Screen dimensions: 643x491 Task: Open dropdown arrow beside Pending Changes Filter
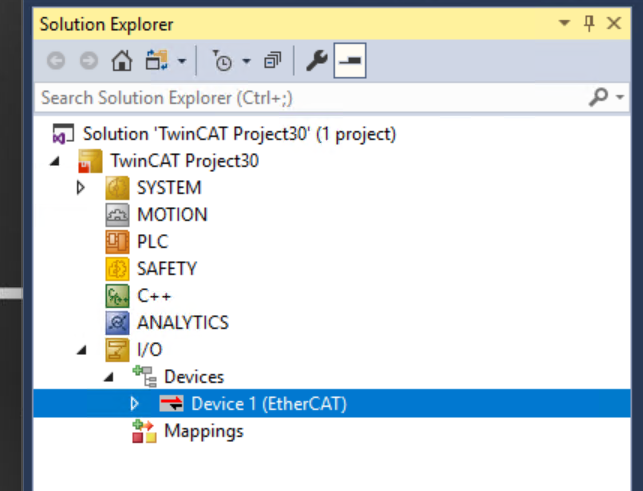pyautogui.click(x=246, y=61)
